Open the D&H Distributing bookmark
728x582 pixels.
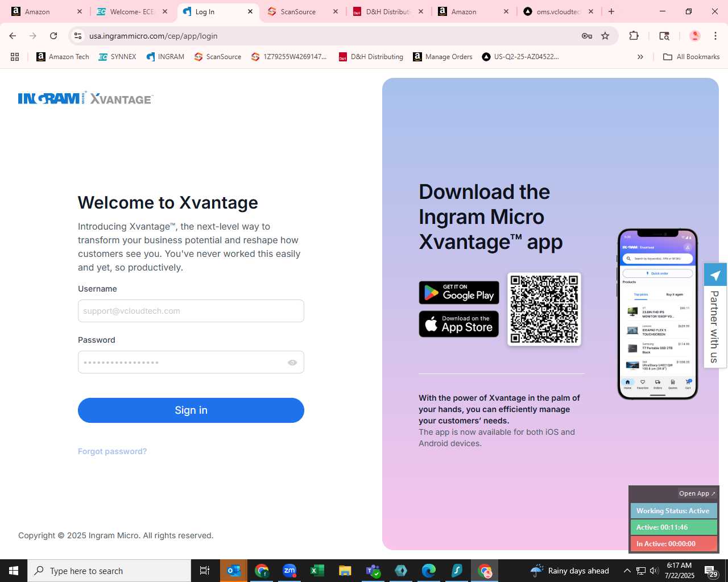pos(371,57)
